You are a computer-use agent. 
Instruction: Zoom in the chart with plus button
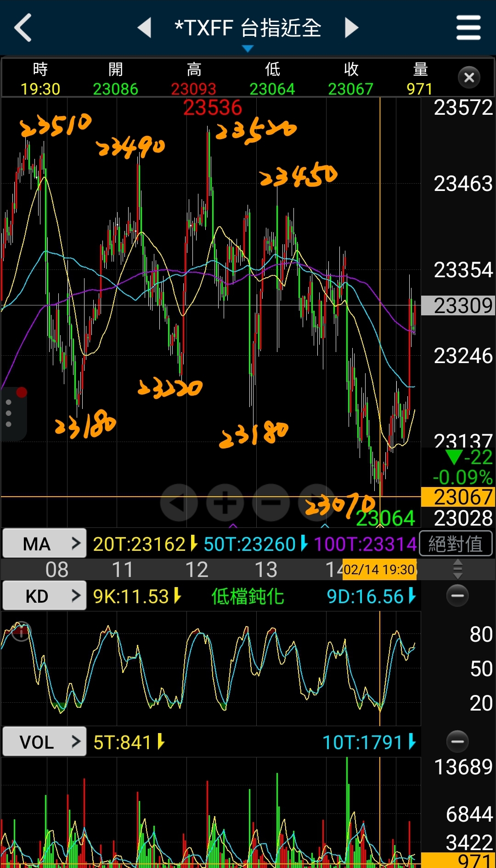pyautogui.click(x=225, y=503)
